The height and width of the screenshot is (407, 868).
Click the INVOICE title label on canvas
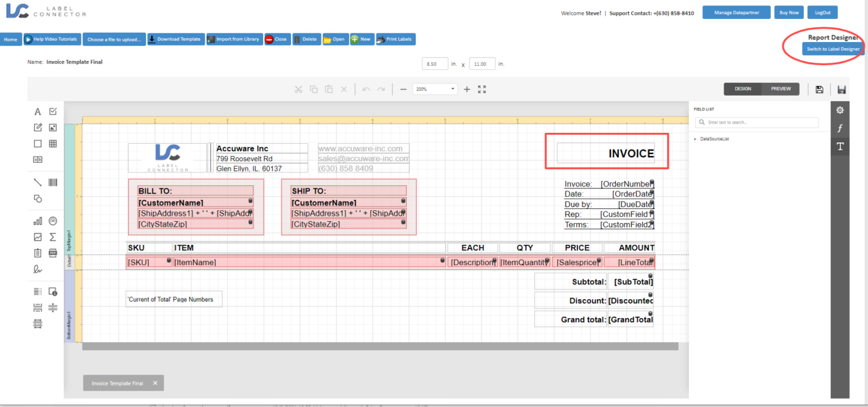click(606, 153)
